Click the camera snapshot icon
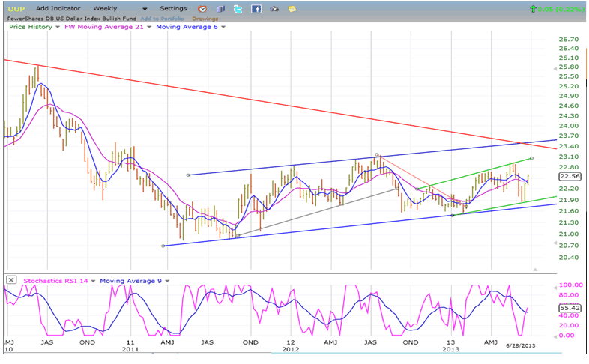Image resolution: width=589 pixels, height=364 pixels. [274, 9]
